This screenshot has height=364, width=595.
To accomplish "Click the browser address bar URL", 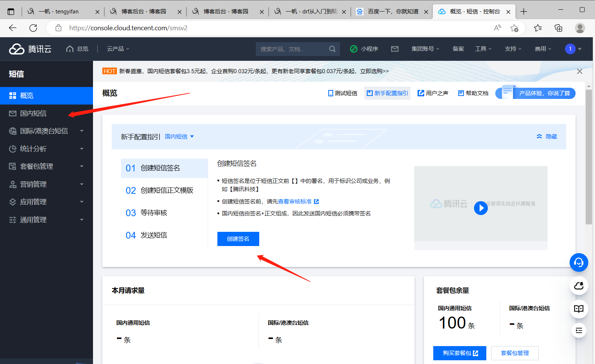I will (x=128, y=28).
